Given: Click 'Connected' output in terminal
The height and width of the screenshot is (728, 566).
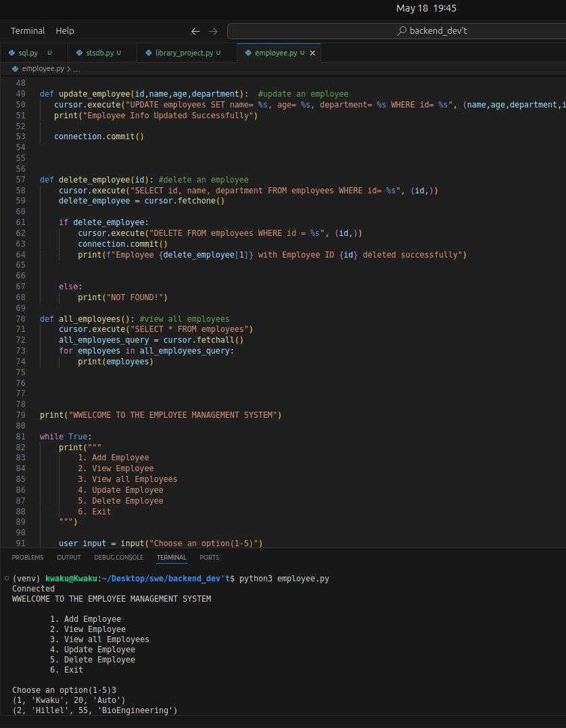Looking at the screenshot, I should click(x=33, y=589).
